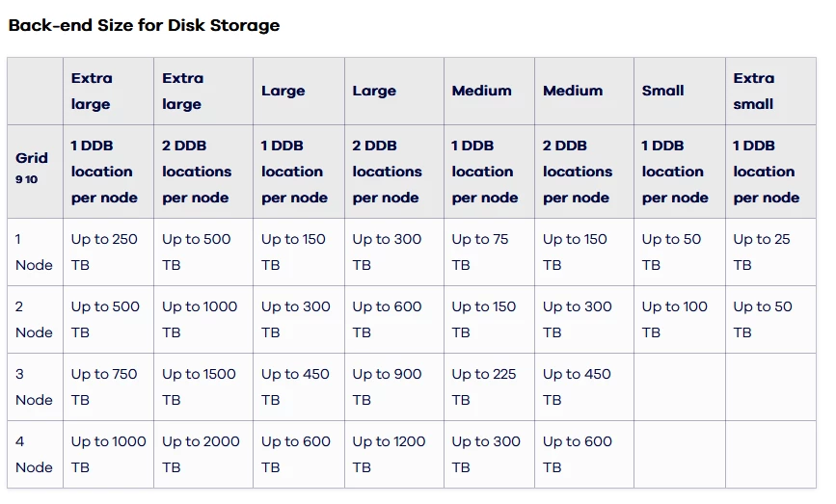Click the 'Up to 1200 TB' cell
The width and height of the screenshot is (836, 504).
tap(394, 455)
